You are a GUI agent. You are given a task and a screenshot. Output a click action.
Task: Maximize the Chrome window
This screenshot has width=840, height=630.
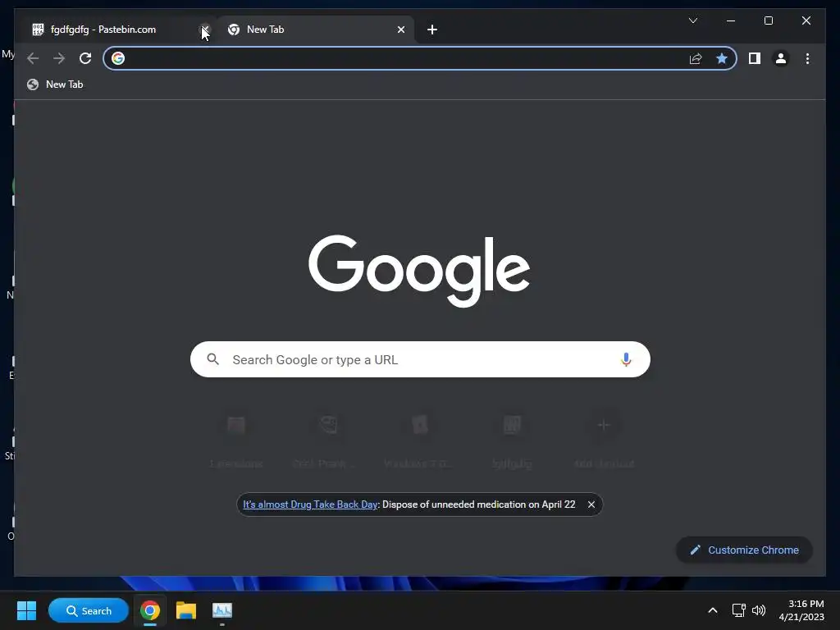tap(768, 21)
